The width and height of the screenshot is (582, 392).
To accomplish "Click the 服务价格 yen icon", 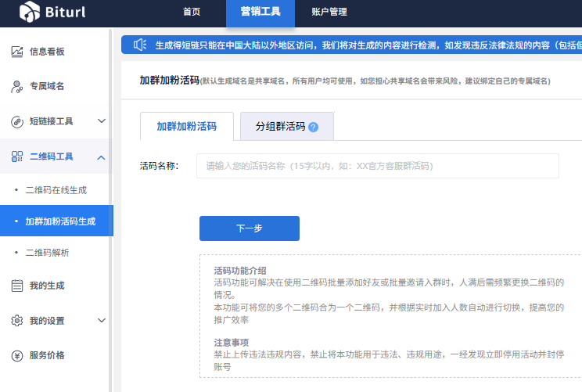I will 17,355.
